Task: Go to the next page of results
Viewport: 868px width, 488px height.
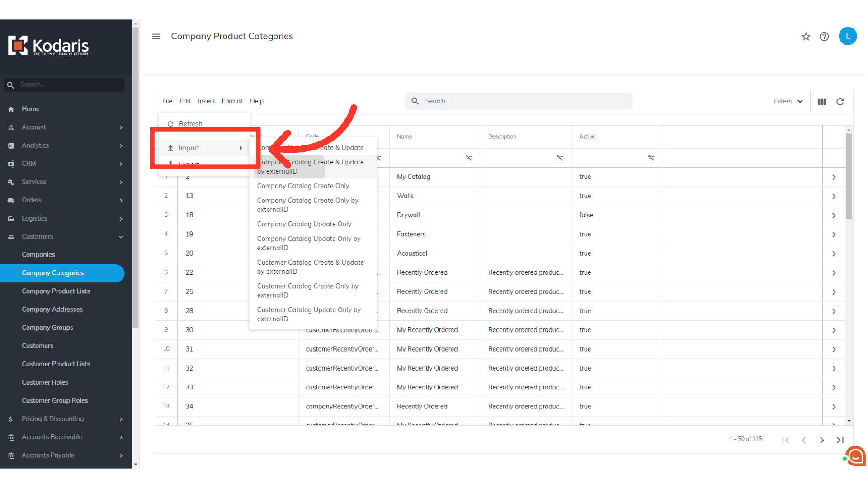Action: [x=822, y=440]
